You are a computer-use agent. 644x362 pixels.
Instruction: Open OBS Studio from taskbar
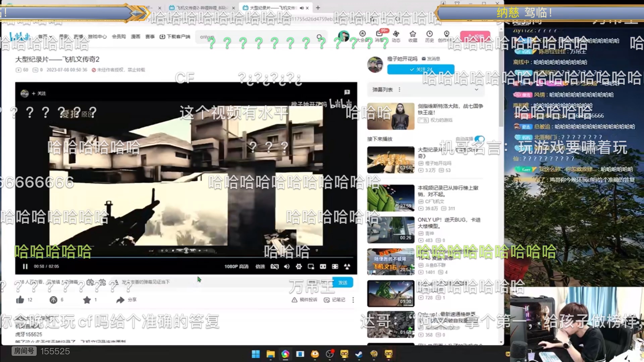click(x=329, y=354)
